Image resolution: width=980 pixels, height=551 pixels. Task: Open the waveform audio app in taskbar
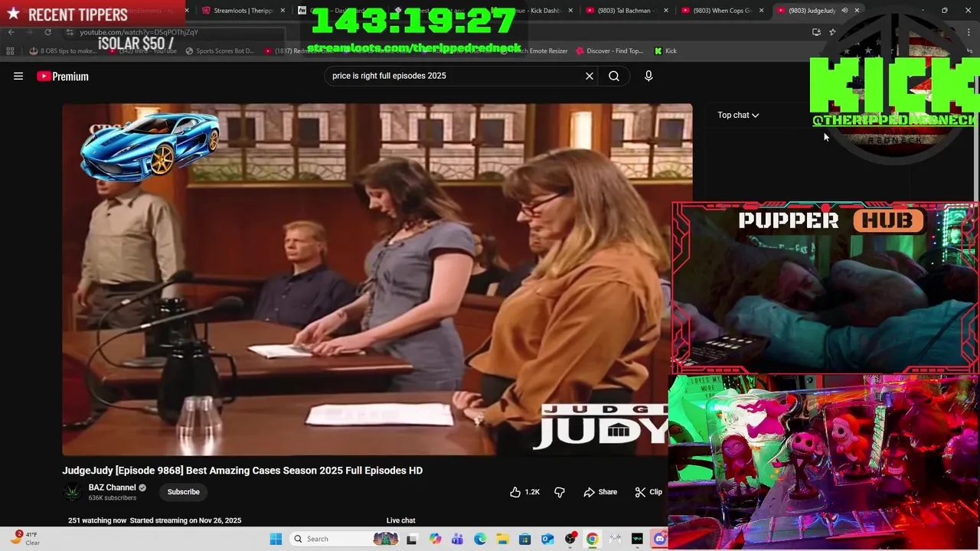(637, 539)
